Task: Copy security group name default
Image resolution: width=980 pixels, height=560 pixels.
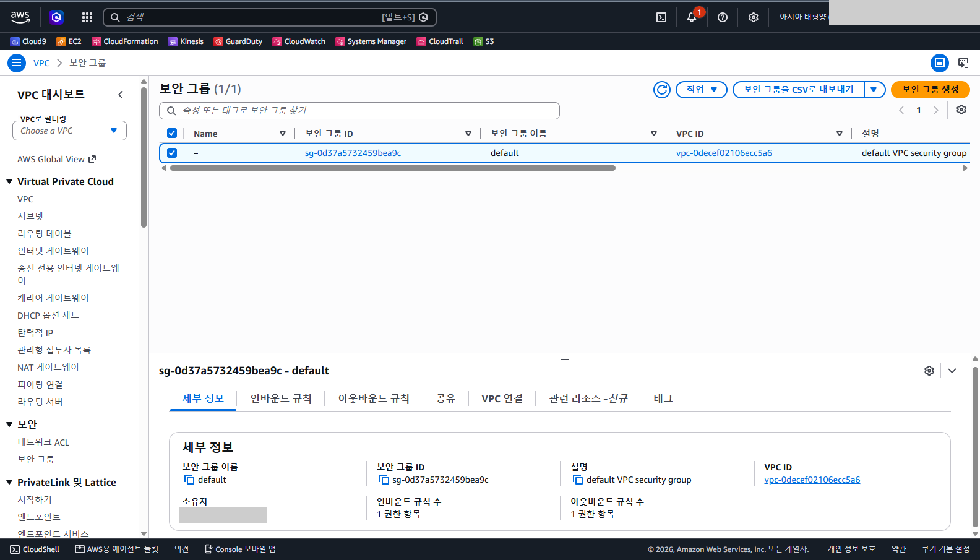Action: coord(189,480)
